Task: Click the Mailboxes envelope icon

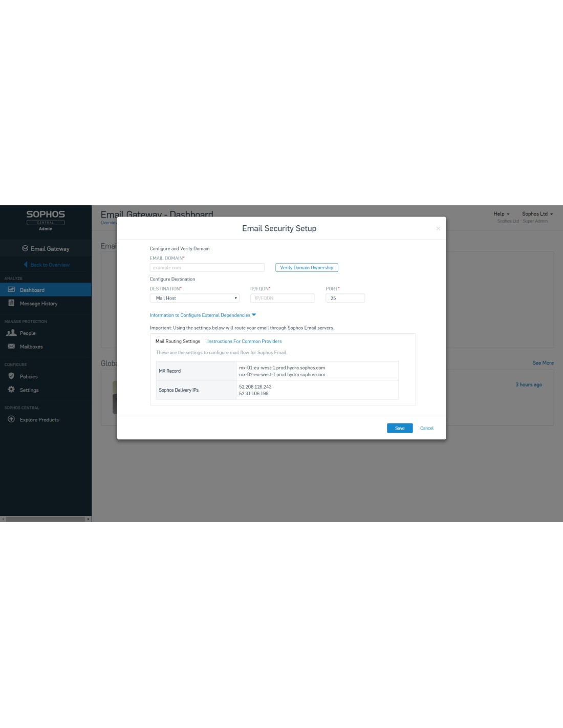Action: pyautogui.click(x=11, y=347)
